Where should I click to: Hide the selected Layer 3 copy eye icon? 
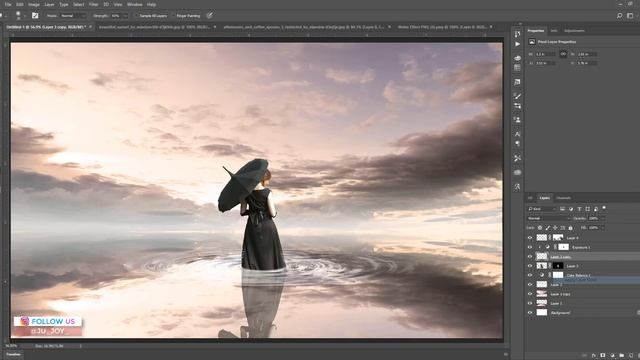pyautogui.click(x=530, y=257)
